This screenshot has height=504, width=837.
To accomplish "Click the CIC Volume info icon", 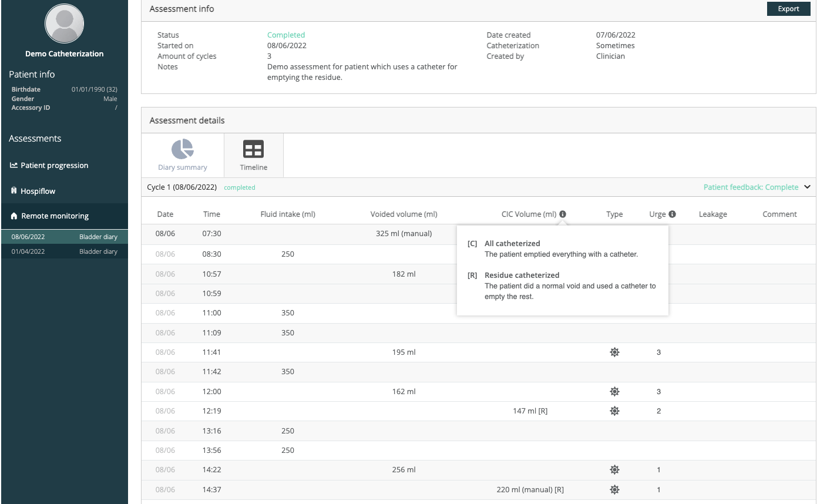I will [563, 214].
